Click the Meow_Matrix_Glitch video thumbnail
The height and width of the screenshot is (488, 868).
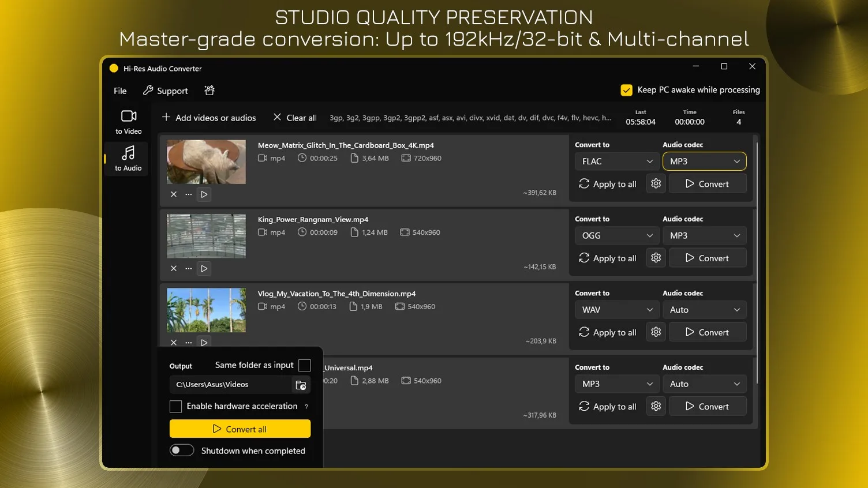pyautogui.click(x=206, y=162)
